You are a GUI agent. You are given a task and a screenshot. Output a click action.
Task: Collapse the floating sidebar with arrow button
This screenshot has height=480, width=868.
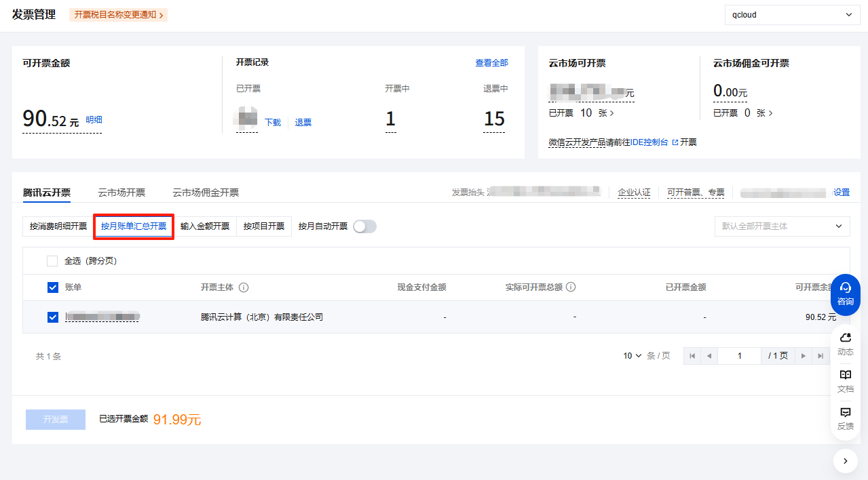[x=845, y=461]
